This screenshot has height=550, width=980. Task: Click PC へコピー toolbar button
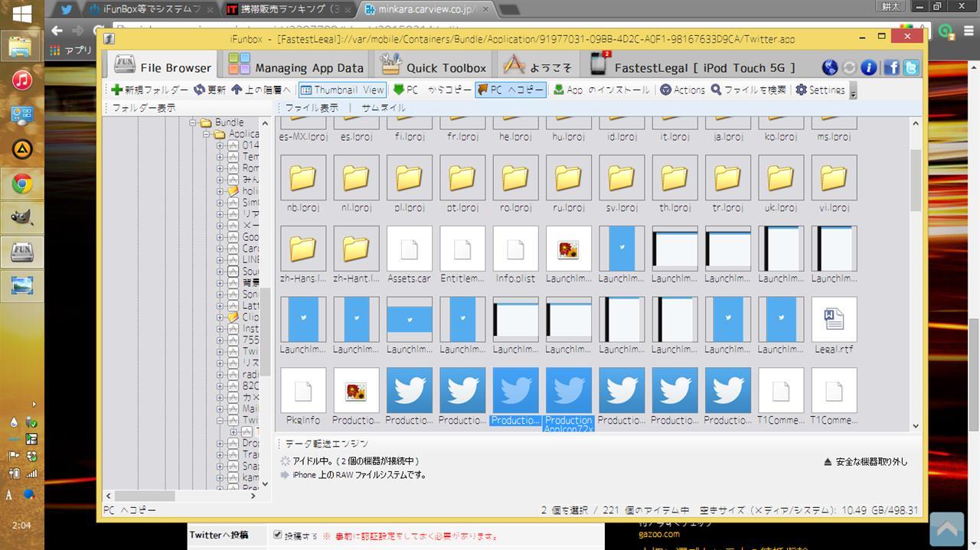click(511, 89)
